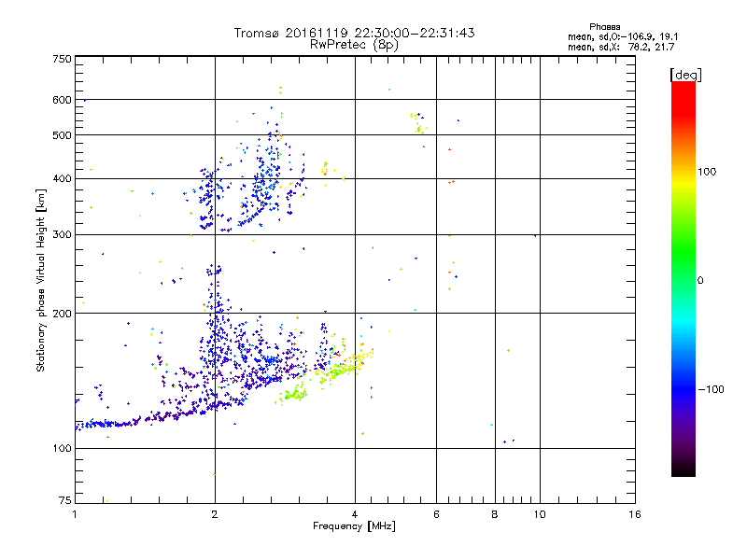Click the 'Stationary phase Virtual Height [km]' axis title

[41, 280]
